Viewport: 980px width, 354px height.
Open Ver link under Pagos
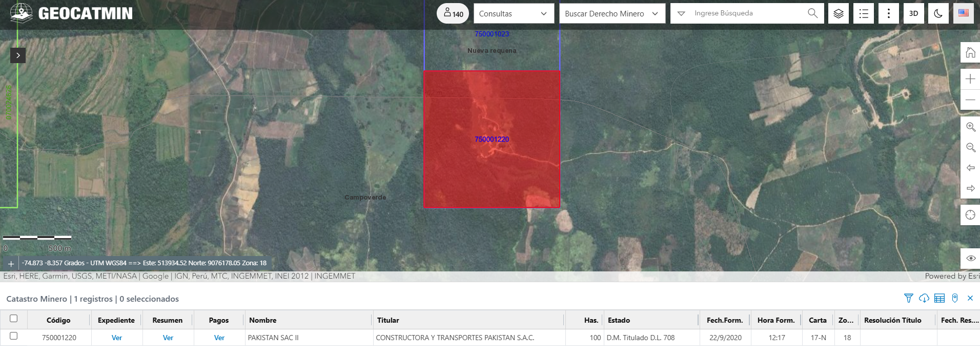219,338
